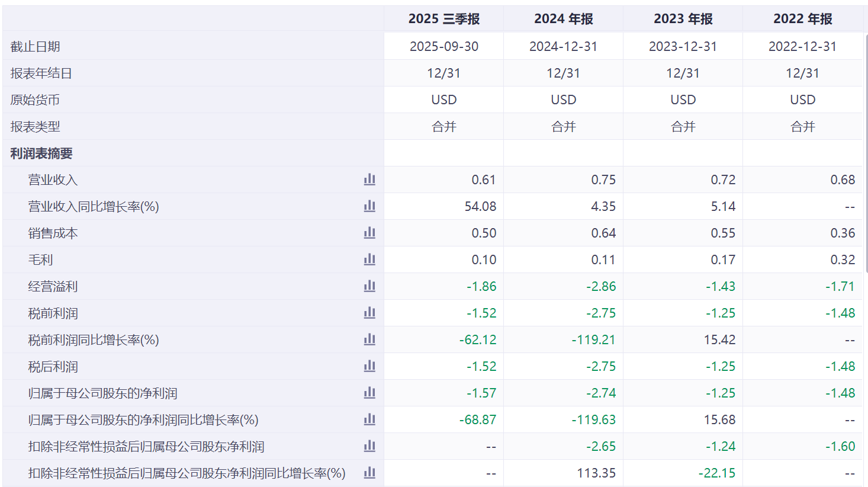
Task: Choose the 2022 年报 column header
Action: pyautogui.click(x=802, y=19)
